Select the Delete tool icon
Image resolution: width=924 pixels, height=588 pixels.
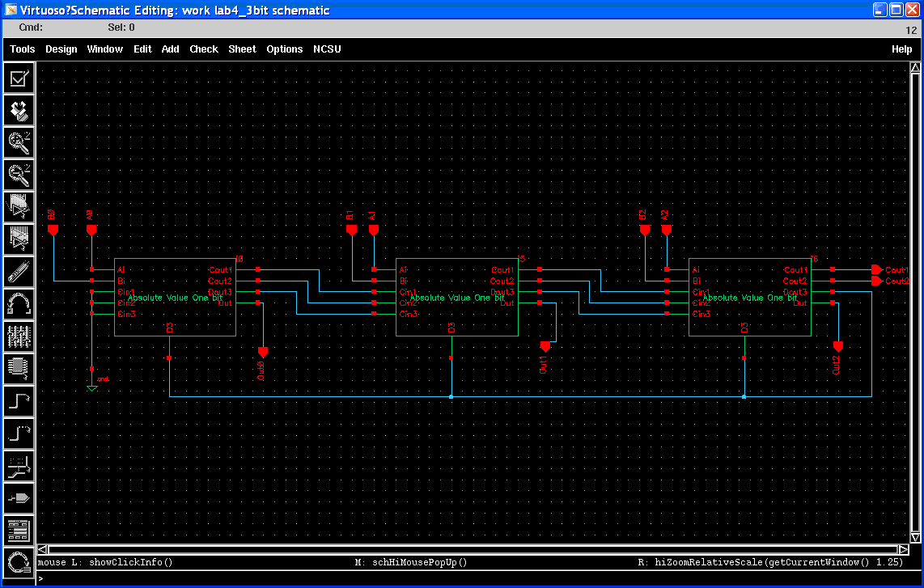19,272
